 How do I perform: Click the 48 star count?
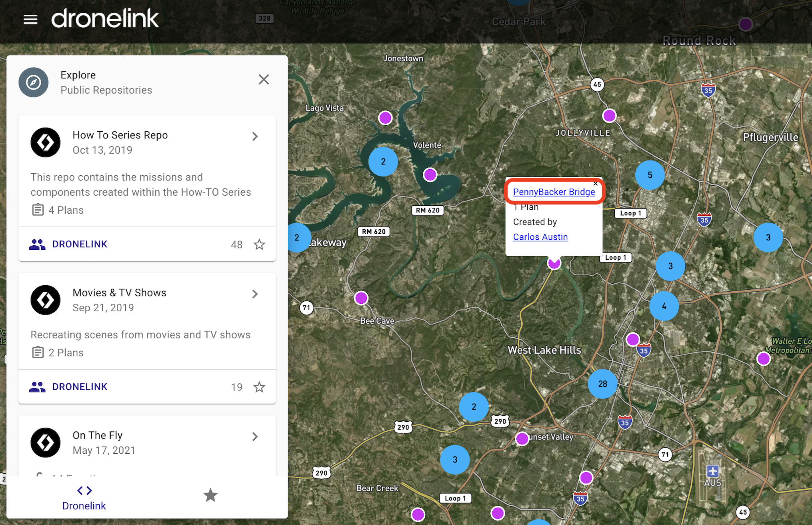[237, 244]
